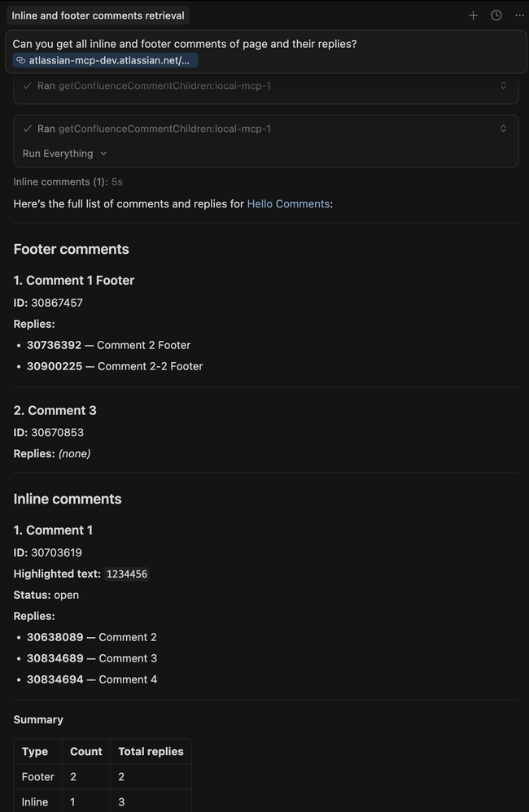Open the Hello Comments page link
Viewport: 529px width, 812px height.
[288, 203]
